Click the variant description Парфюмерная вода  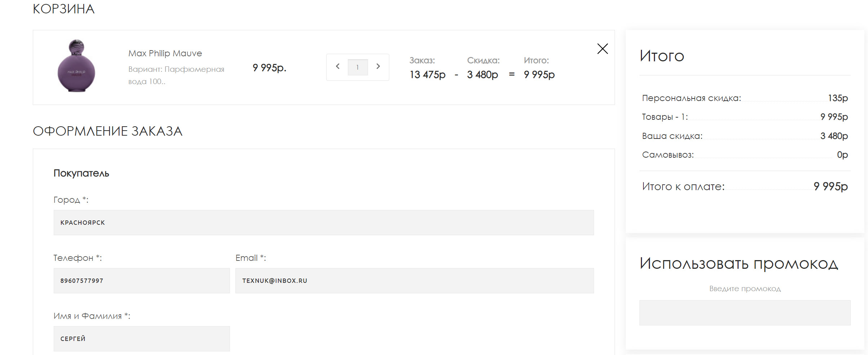(176, 75)
